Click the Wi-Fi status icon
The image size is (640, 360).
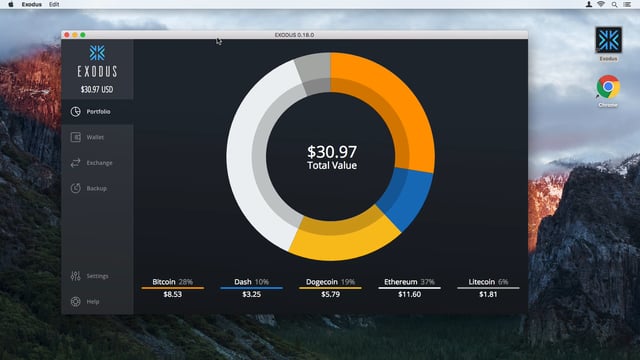click(601, 4)
